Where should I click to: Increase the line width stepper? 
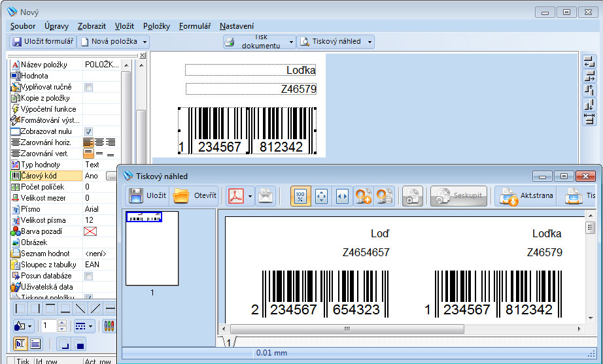coord(63,323)
